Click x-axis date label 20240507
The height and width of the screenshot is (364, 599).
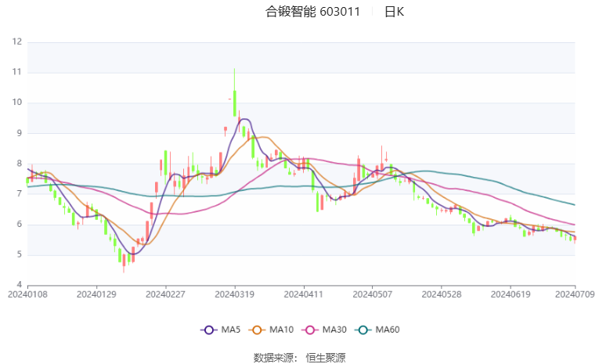[373, 294]
